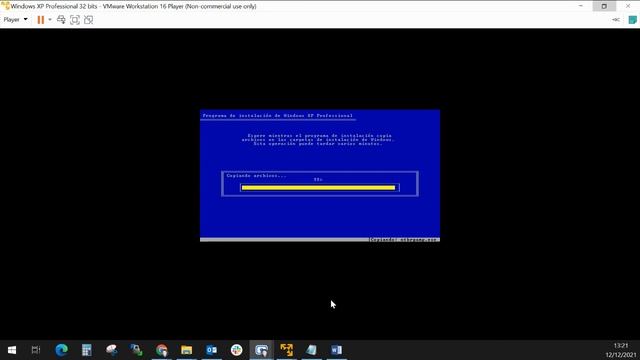This screenshot has width=640, height=360.
Task: Enter full screen mode via toolbar icon
Action: tap(75, 20)
